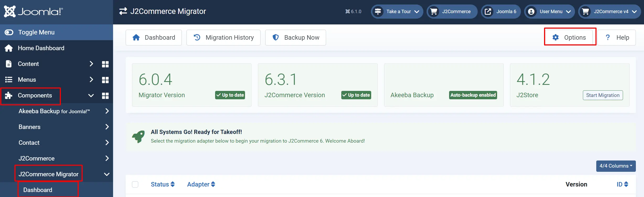Click the Version column header
Image resolution: width=644 pixels, height=197 pixels.
(x=576, y=184)
